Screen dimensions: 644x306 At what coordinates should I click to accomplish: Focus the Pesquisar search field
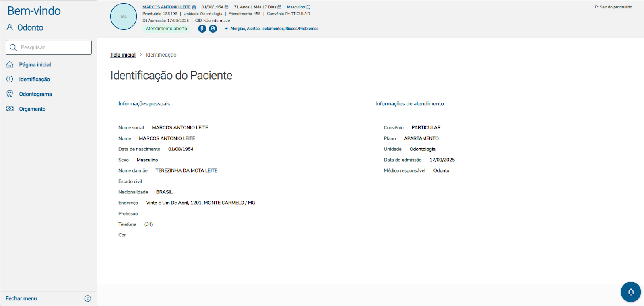point(49,47)
